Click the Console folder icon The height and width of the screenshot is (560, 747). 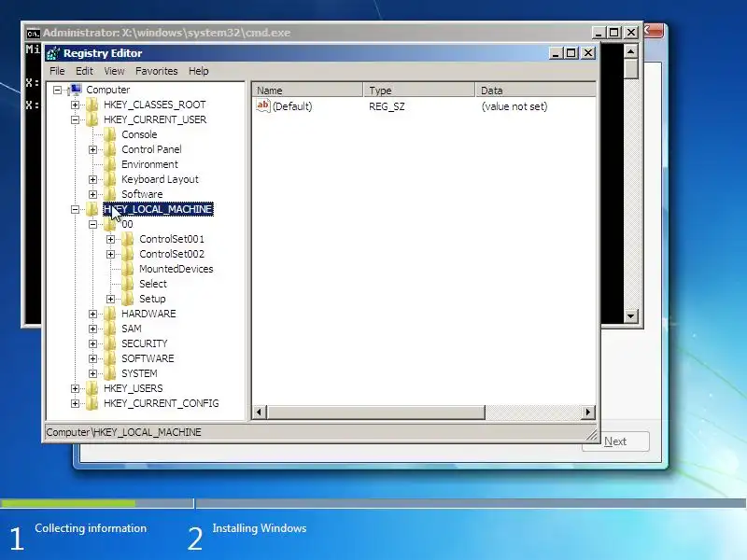pos(110,134)
